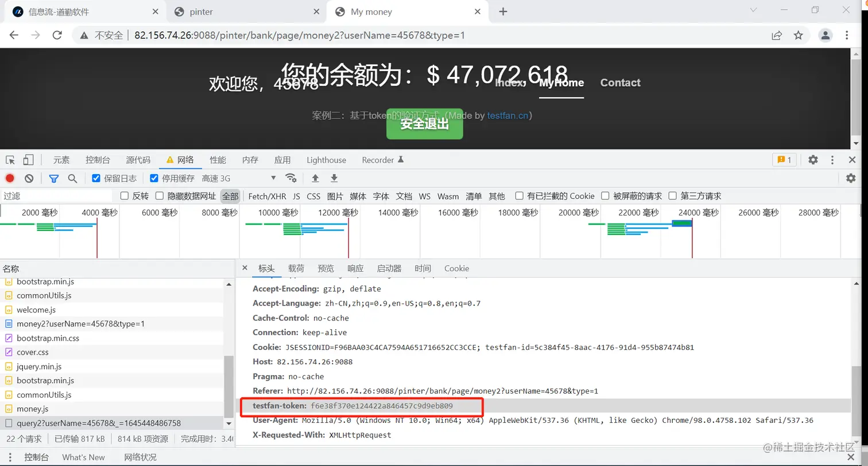Select the welcome.js request row
This screenshot has height=466, width=868.
112,310
